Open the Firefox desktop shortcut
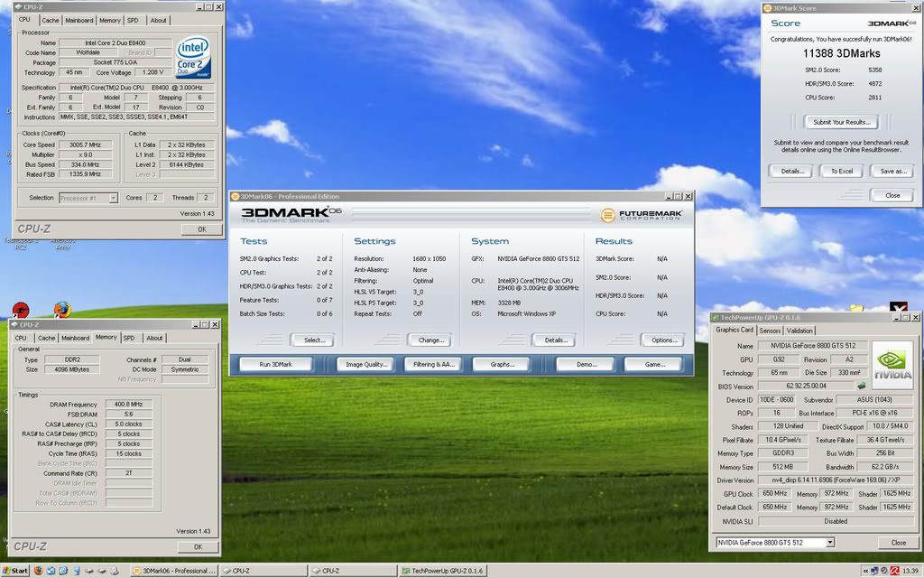The height and width of the screenshot is (578, 924). pyautogui.click(x=62, y=310)
